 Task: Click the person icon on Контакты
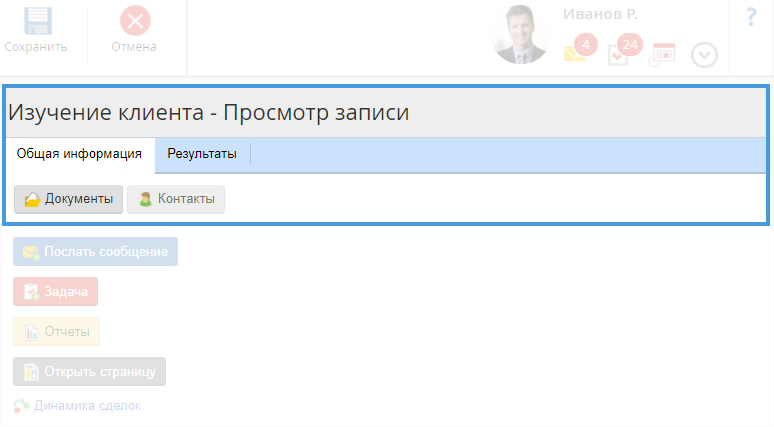[x=145, y=199]
